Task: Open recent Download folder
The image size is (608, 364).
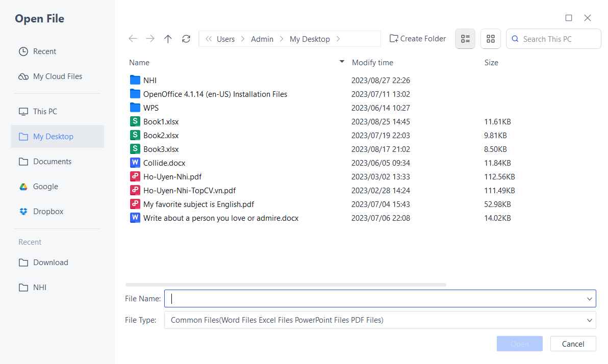Action: [58, 263]
